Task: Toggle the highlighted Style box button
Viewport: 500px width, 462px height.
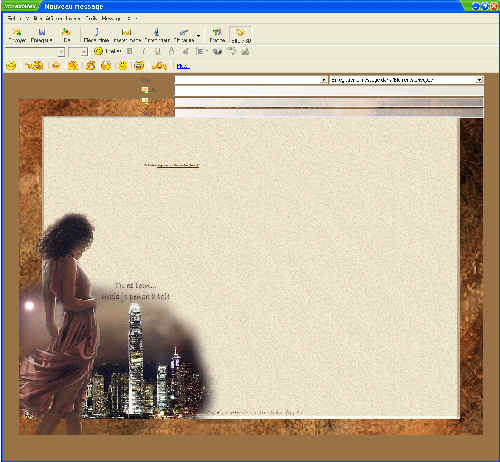Action: [x=241, y=35]
